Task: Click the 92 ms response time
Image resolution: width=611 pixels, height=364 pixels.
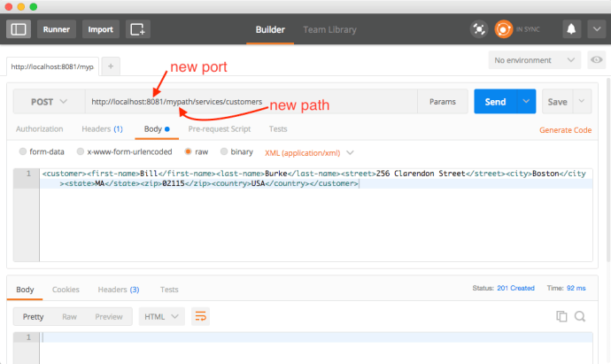Action: 576,288
